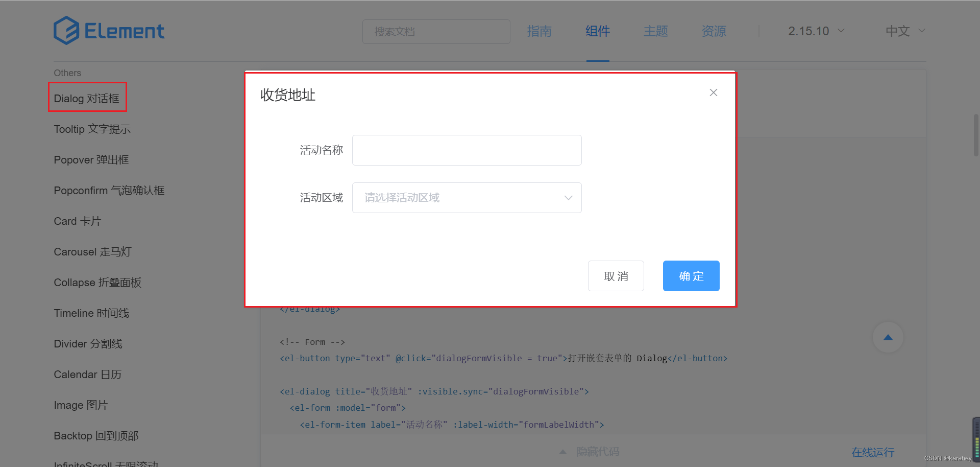
Task: Select Image 图片 in sidebar
Action: pyautogui.click(x=81, y=405)
